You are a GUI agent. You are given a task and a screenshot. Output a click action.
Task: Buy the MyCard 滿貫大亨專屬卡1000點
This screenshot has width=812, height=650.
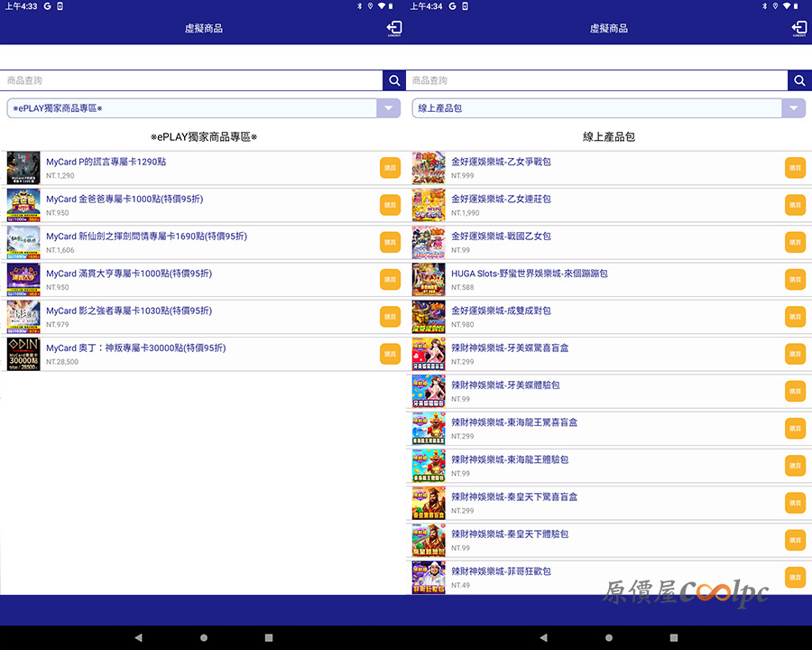390,280
